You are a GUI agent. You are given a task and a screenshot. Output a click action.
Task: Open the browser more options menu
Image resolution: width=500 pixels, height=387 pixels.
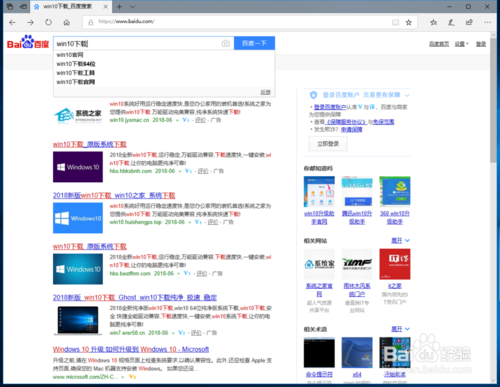(487, 22)
